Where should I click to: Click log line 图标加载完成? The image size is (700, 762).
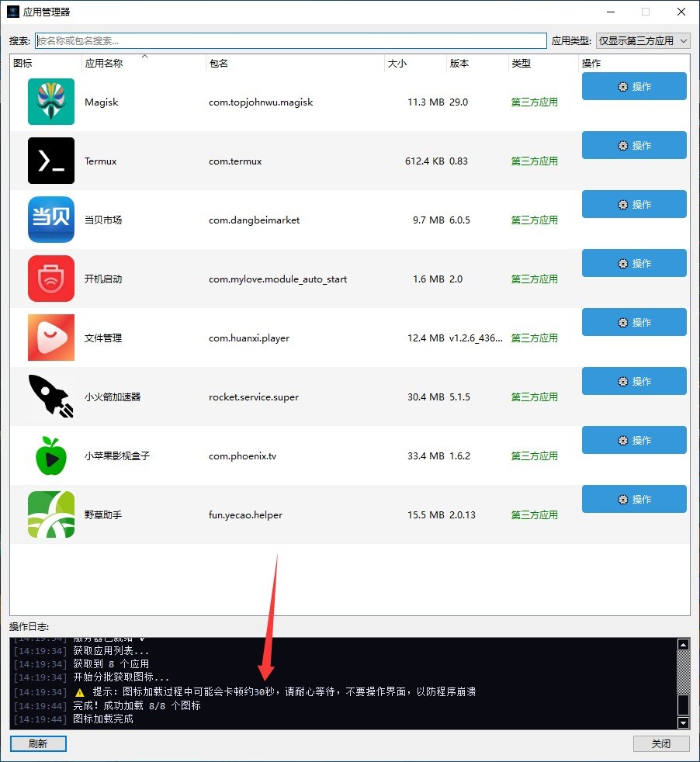click(x=103, y=719)
